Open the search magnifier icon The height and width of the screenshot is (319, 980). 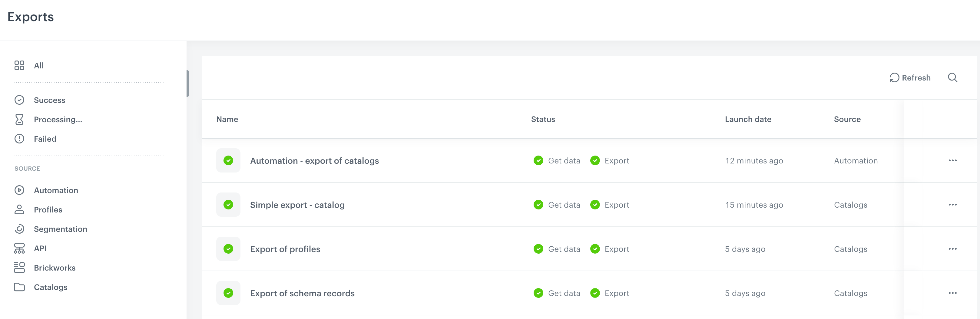coord(953,77)
